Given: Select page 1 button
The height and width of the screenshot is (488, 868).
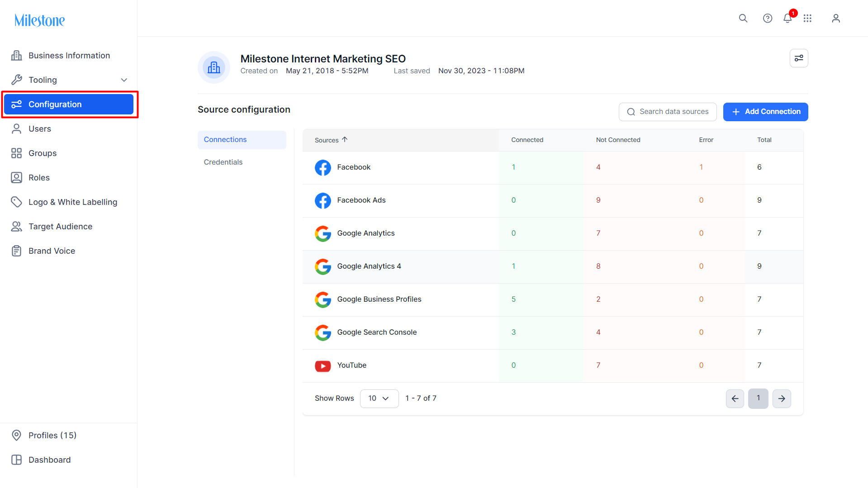Looking at the screenshot, I should click(x=758, y=398).
